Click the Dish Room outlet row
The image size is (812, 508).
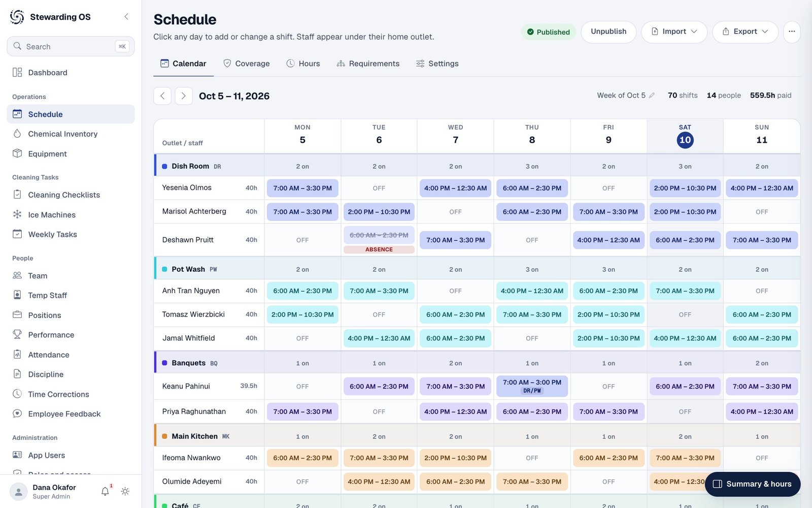pos(477,166)
